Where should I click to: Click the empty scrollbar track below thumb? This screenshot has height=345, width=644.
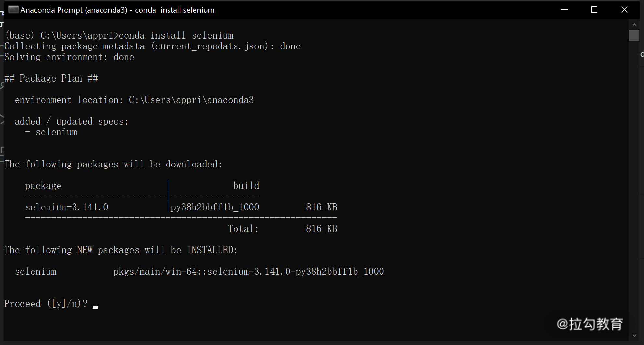[x=634, y=185]
